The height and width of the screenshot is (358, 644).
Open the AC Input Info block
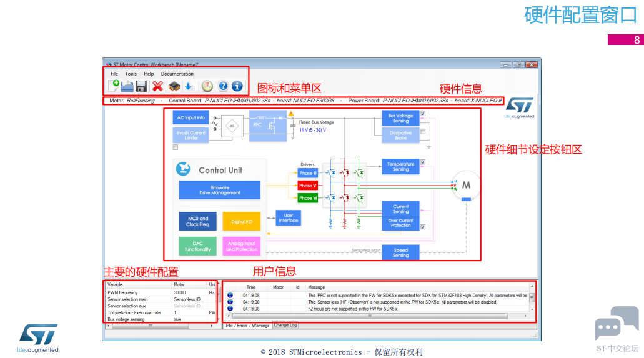(191, 117)
